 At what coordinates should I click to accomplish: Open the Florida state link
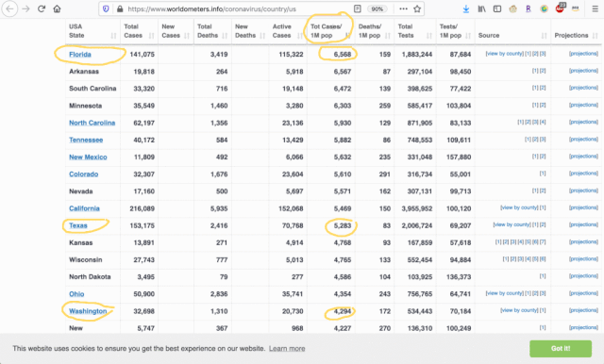pos(80,55)
